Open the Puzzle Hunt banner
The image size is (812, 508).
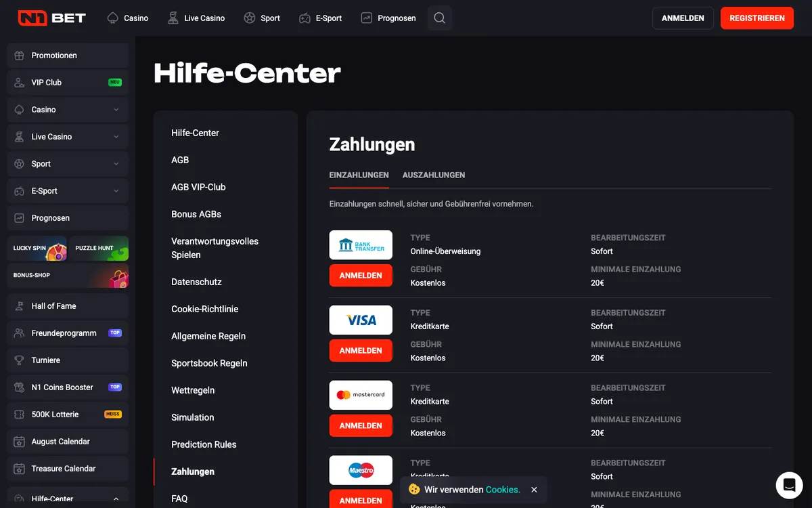pyautogui.click(x=99, y=249)
